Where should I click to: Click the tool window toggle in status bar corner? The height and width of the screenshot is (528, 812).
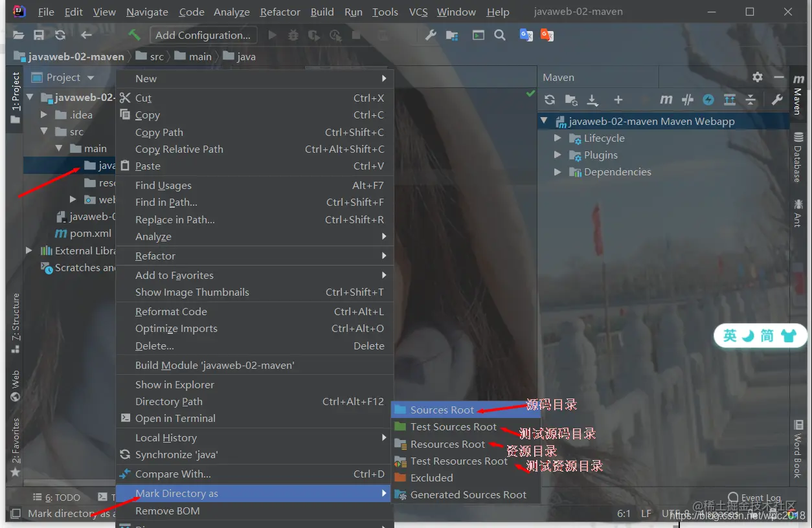pyautogui.click(x=14, y=514)
